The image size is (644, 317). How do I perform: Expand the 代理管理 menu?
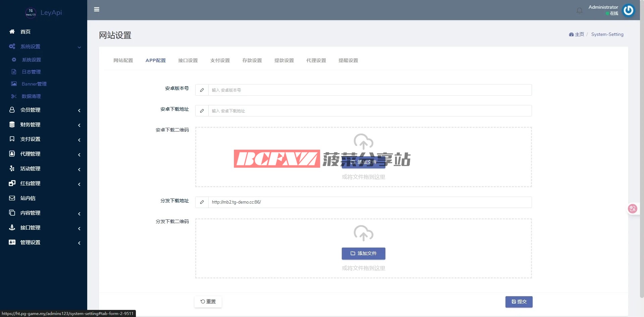click(30, 154)
